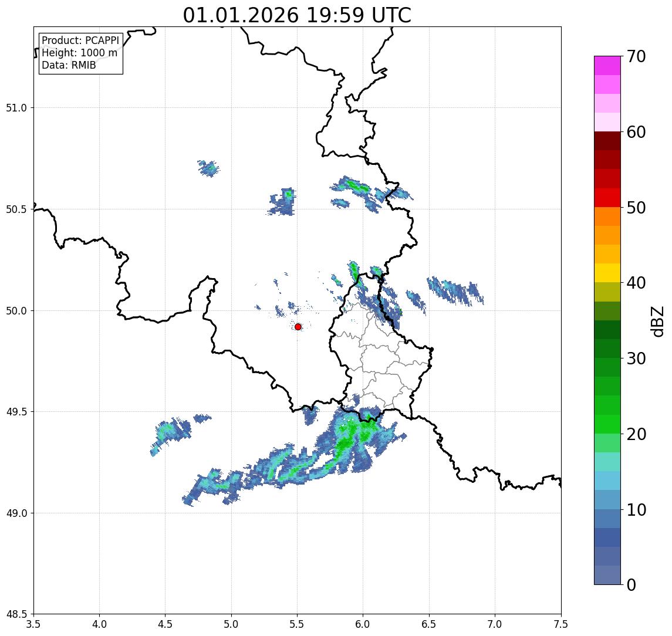Click the latitude axis label 50.5
672x636 pixels.
point(16,209)
